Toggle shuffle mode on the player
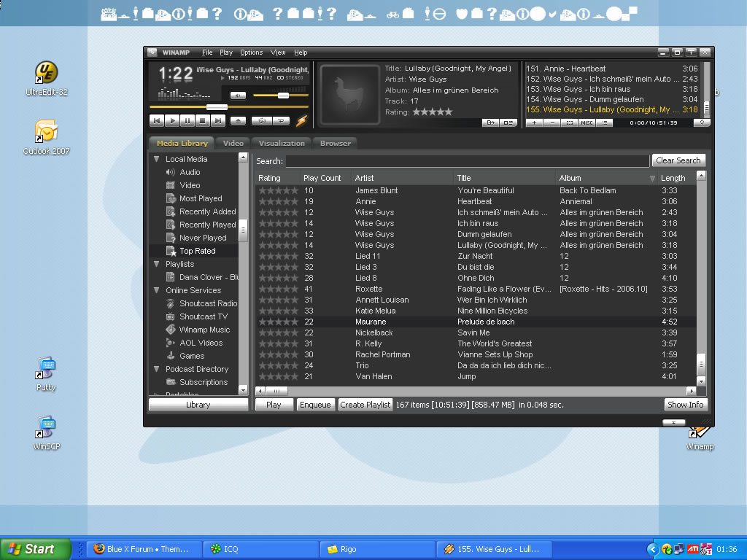Image resolution: width=747 pixels, height=560 pixels. [262, 121]
